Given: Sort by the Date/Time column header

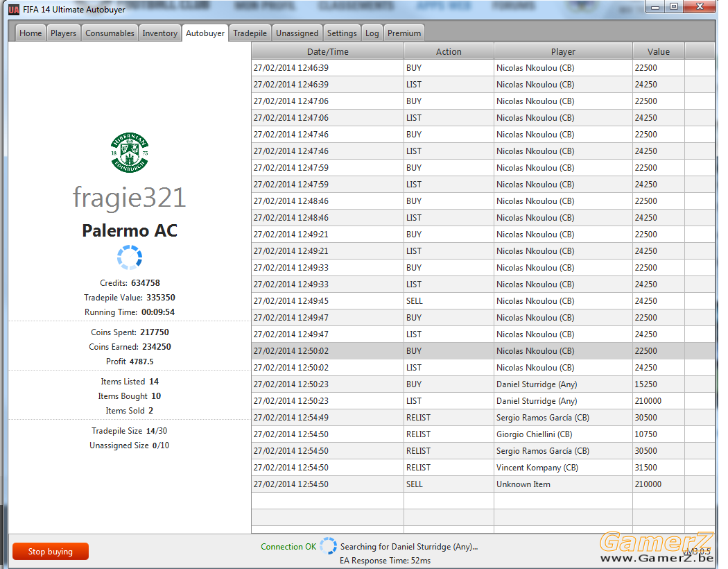Looking at the screenshot, I should [x=328, y=51].
